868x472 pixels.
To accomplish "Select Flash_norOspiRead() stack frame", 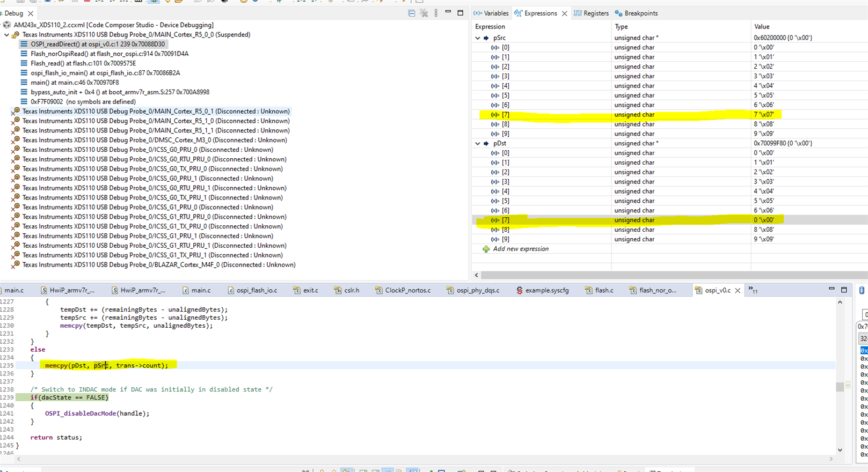I will 110,54.
